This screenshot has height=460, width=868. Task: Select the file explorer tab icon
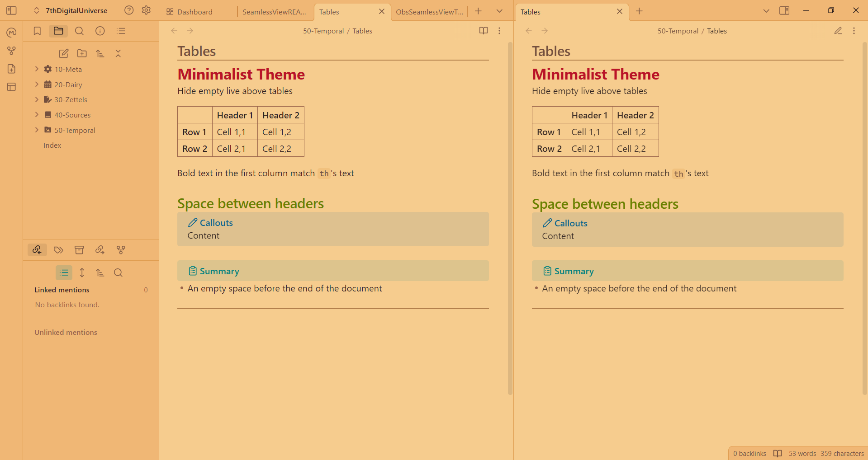click(x=58, y=31)
